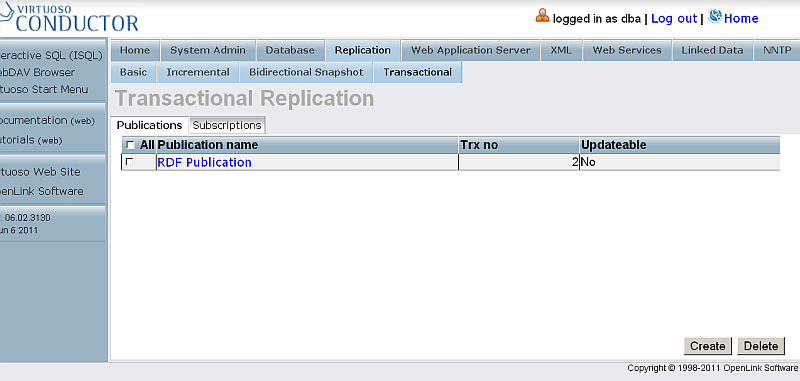Click the Delete button
This screenshot has height=381, width=800.
click(x=761, y=346)
